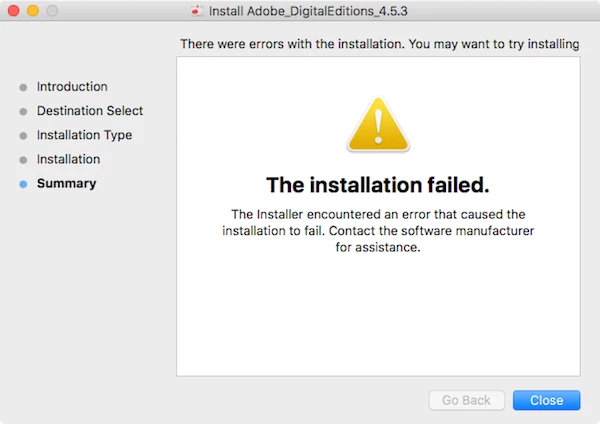
Task: Click the blue bullet next to Summary
Action: (23, 184)
